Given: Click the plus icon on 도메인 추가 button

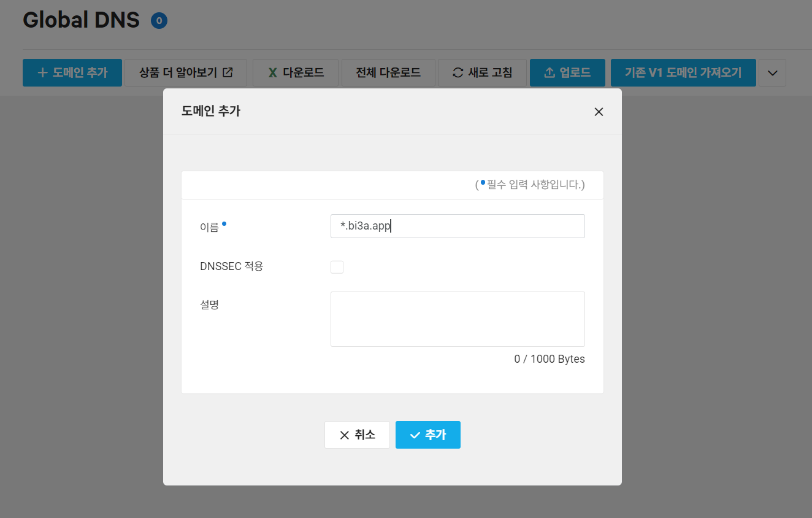Looking at the screenshot, I should tap(42, 72).
